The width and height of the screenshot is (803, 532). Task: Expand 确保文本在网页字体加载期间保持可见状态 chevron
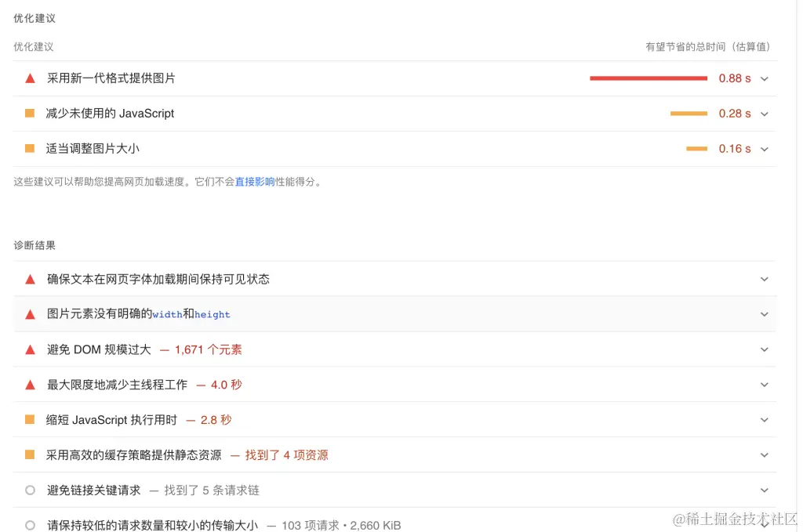tap(765, 279)
